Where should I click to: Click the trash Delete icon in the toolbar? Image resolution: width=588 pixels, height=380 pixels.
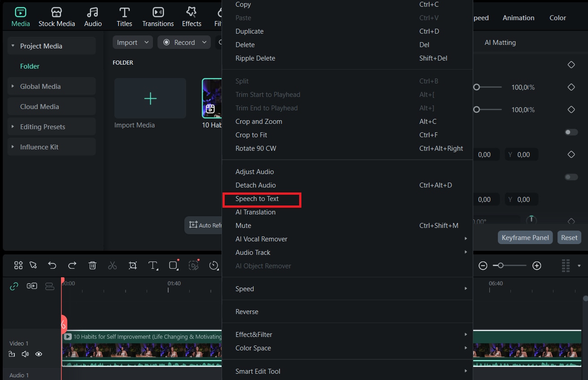pyautogui.click(x=92, y=265)
